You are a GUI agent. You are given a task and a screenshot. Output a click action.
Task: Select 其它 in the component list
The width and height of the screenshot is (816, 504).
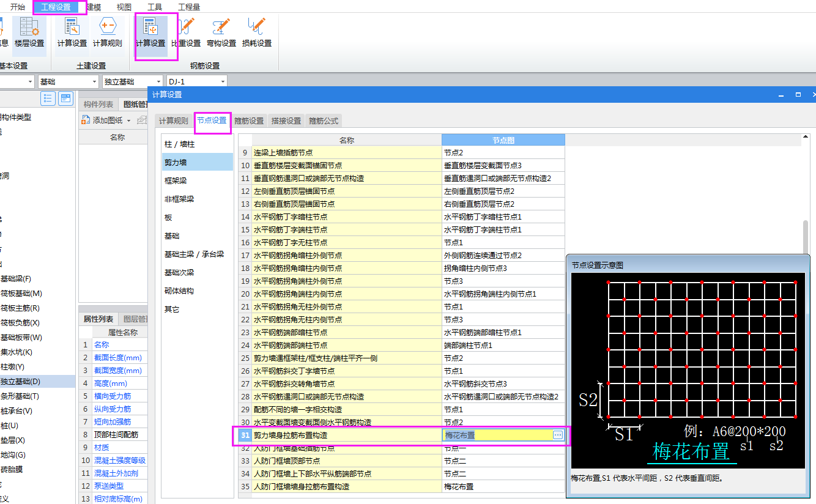pyautogui.click(x=197, y=309)
